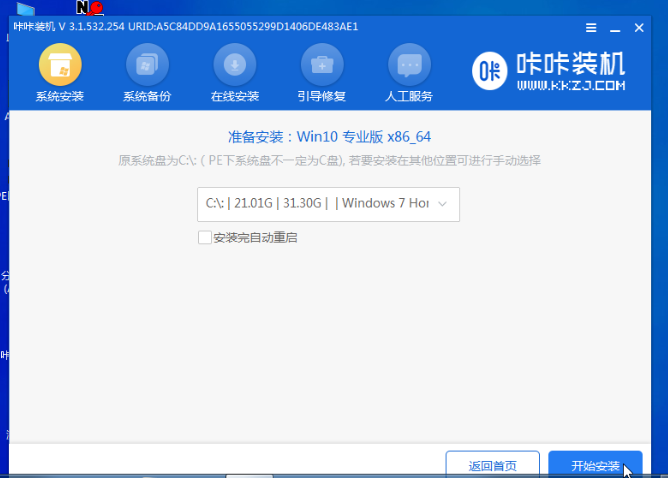Click the WWW.KKZJ.COM website text
Screen dimensions: 668x478
(571, 87)
